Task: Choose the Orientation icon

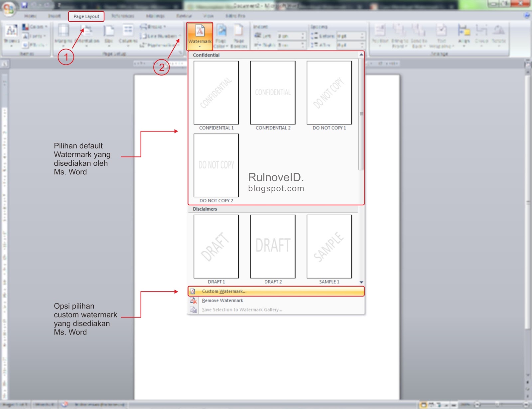Action: click(x=87, y=35)
